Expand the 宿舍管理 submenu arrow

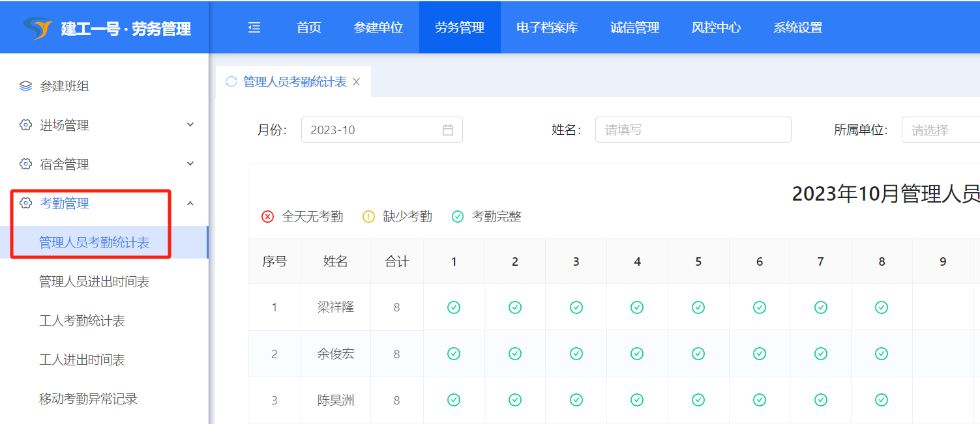pyautogui.click(x=190, y=164)
